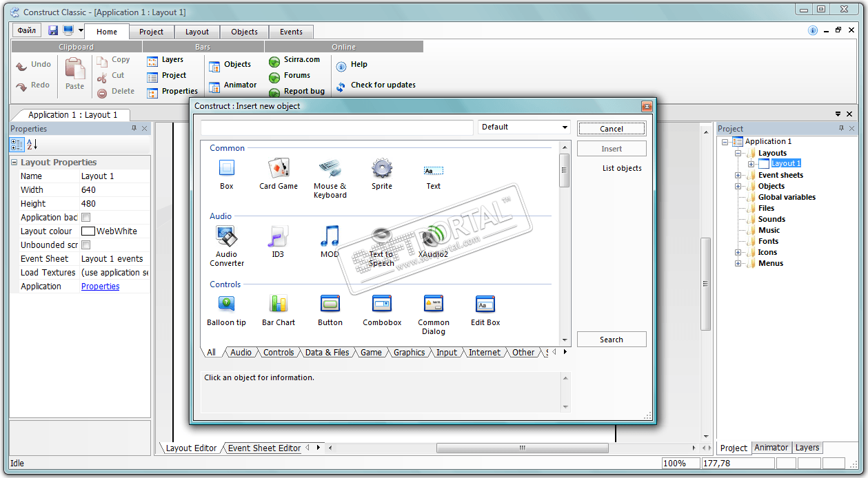The width and height of the screenshot is (868, 478).
Task: Select the Balloon tip control
Action: (x=226, y=304)
